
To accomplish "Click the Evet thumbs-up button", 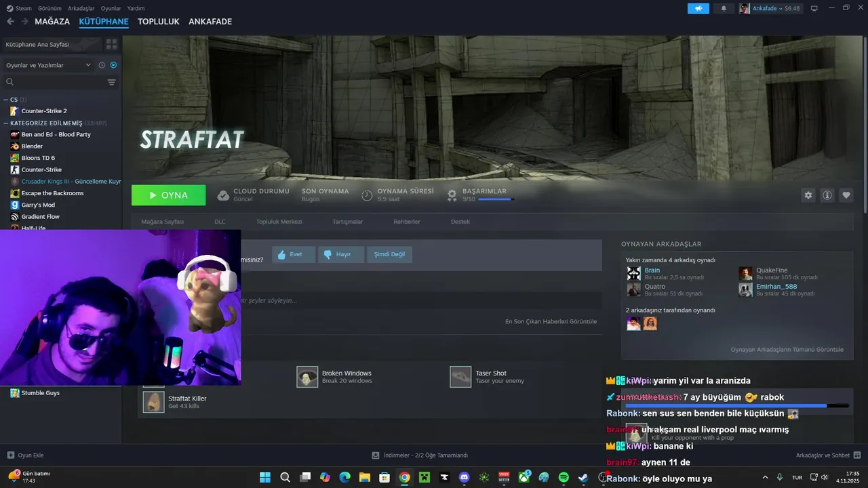I will coord(294,254).
